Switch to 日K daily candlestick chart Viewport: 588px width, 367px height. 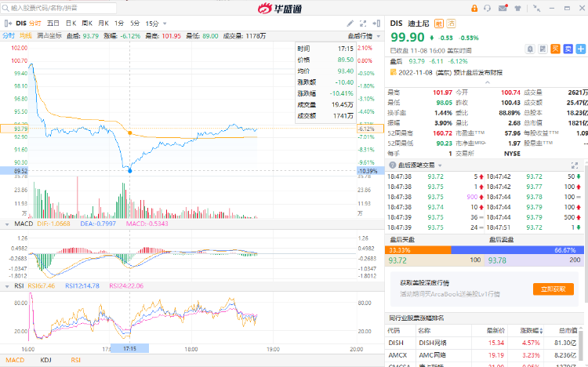[71, 24]
